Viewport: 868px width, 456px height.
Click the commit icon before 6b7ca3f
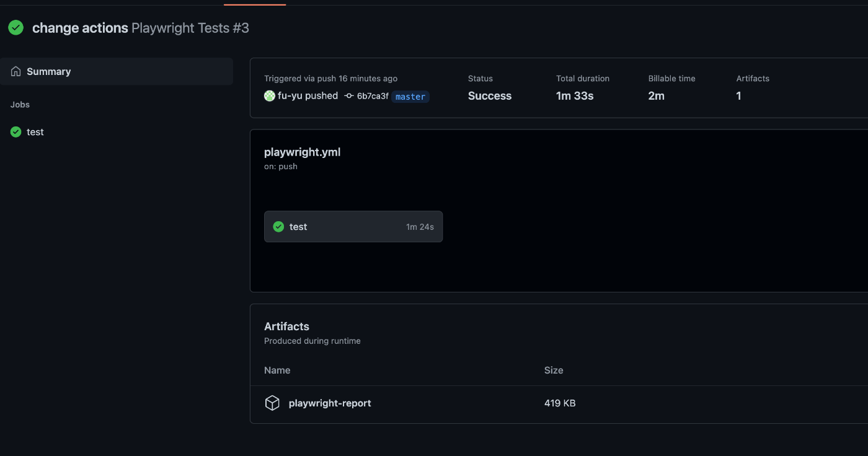(x=349, y=96)
